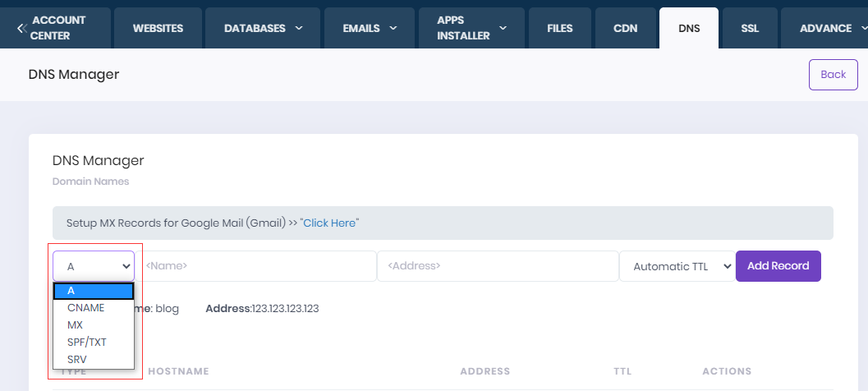Expand the Emails dropdown menu
Image resolution: width=868 pixels, height=391 pixels.
(370, 28)
